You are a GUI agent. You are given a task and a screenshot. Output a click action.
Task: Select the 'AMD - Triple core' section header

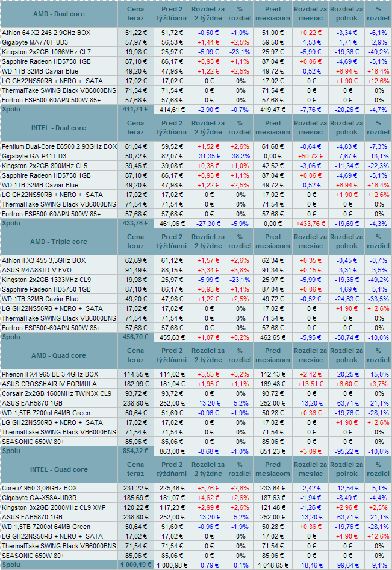[59, 242]
